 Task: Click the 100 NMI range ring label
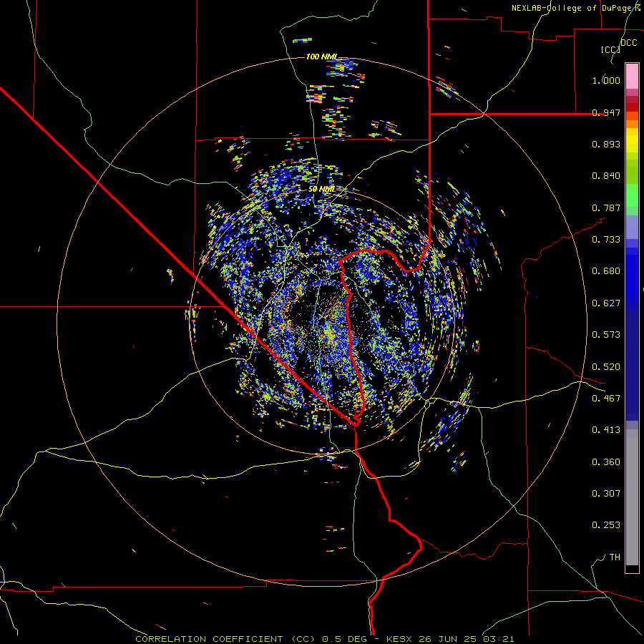point(322,57)
